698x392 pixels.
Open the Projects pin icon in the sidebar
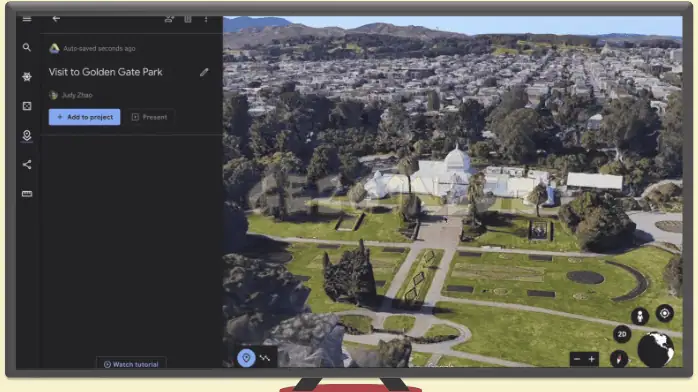point(27,135)
